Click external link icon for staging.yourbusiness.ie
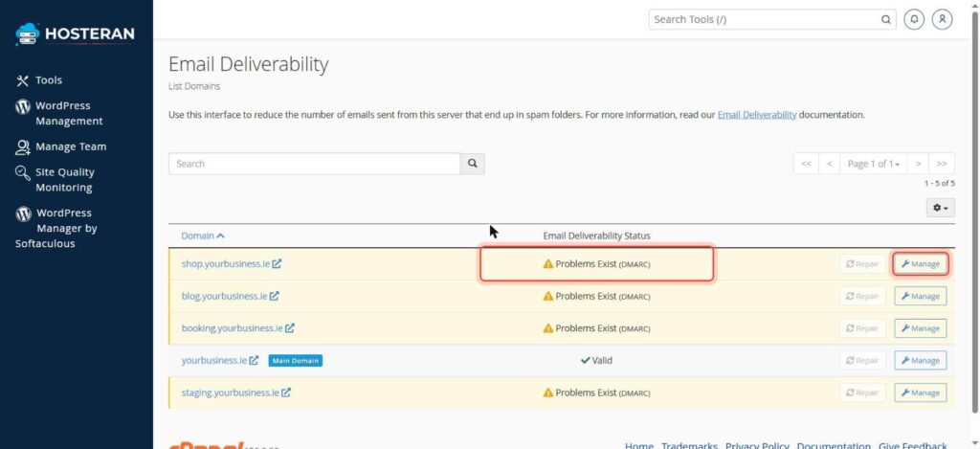 285,393
